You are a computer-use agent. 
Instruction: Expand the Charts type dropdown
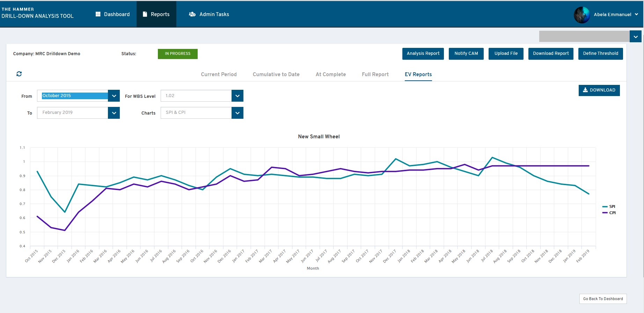click(237, 113)
